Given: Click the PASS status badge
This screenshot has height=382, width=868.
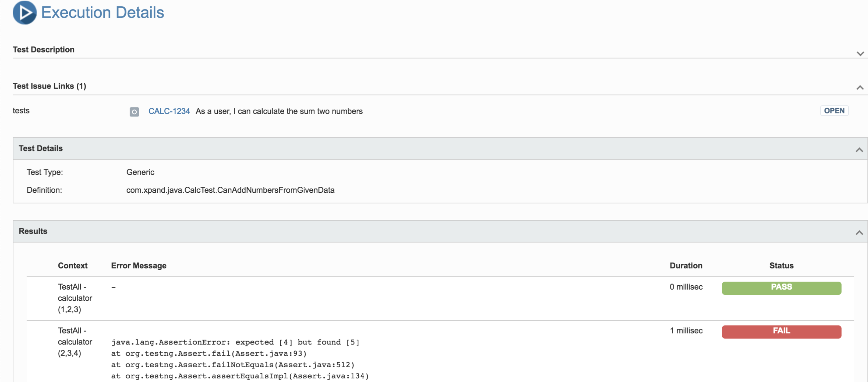Looking at the screenshot, I should tap(781, 288).
